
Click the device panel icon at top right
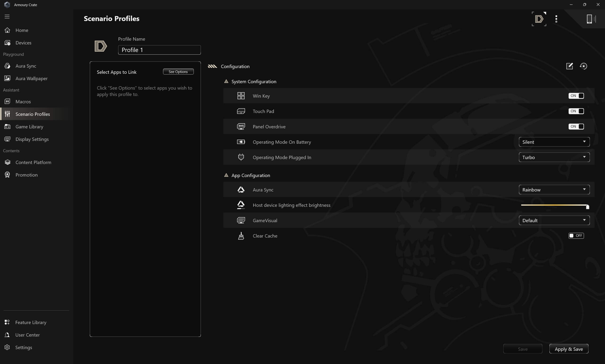591,19
